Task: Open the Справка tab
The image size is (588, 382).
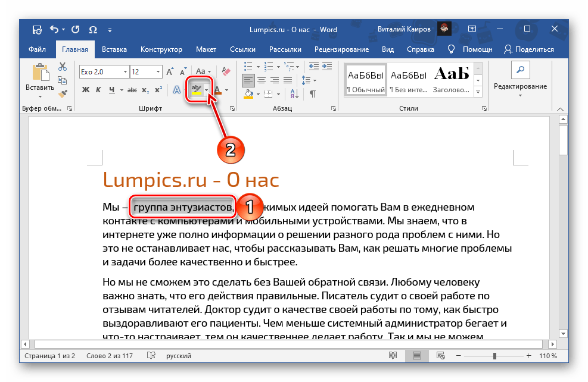Action: click(x=421, y=49)
